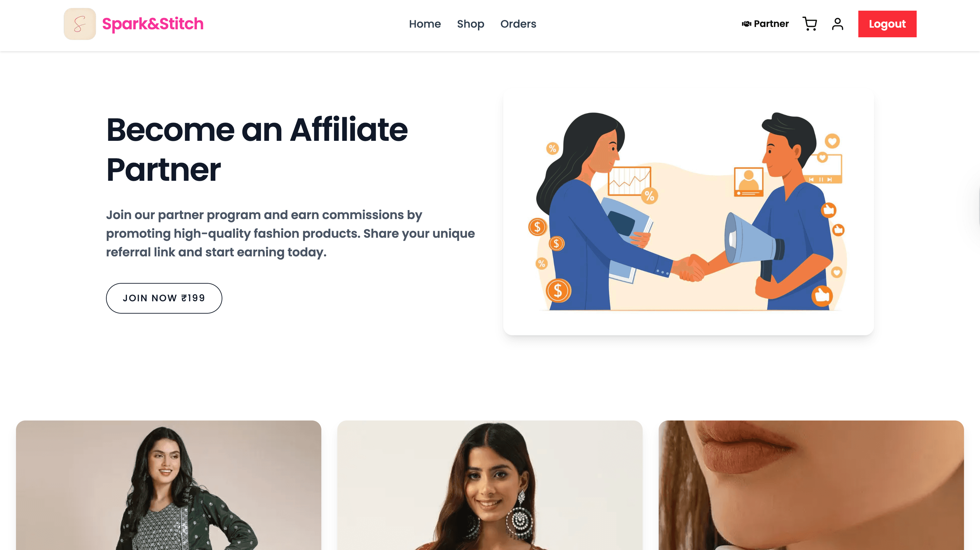Viewport: 980px width, 550px height.
Task: Click the handshake icon beside Partner
Action: [746, 24]
